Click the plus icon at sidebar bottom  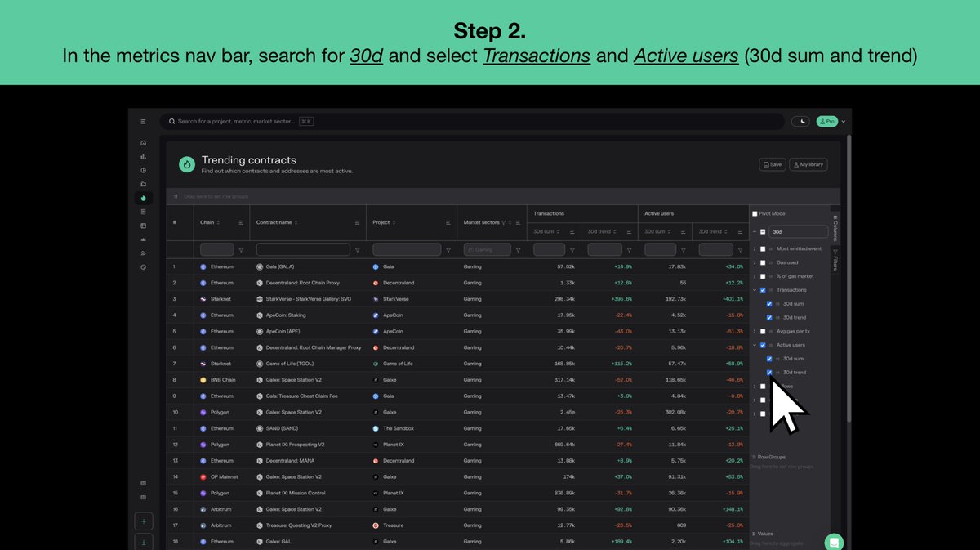pyautogui.click(x=144, y=521)
